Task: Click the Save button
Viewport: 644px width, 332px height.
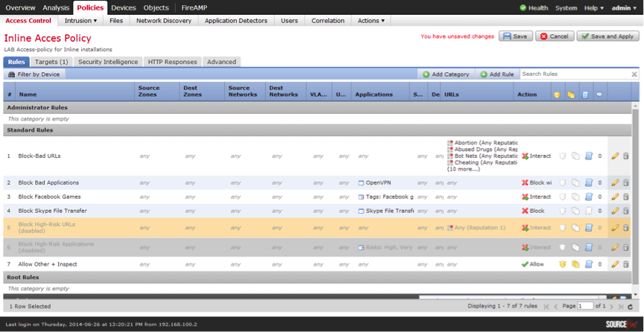Action: [x=515, y=36]
